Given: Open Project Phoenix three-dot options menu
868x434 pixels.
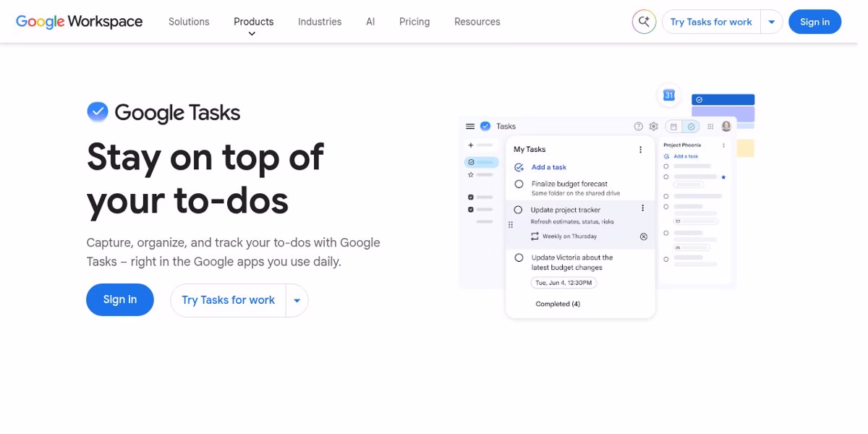Looking at the screenshot, I should pyautogui.click(x=723, y=145).
